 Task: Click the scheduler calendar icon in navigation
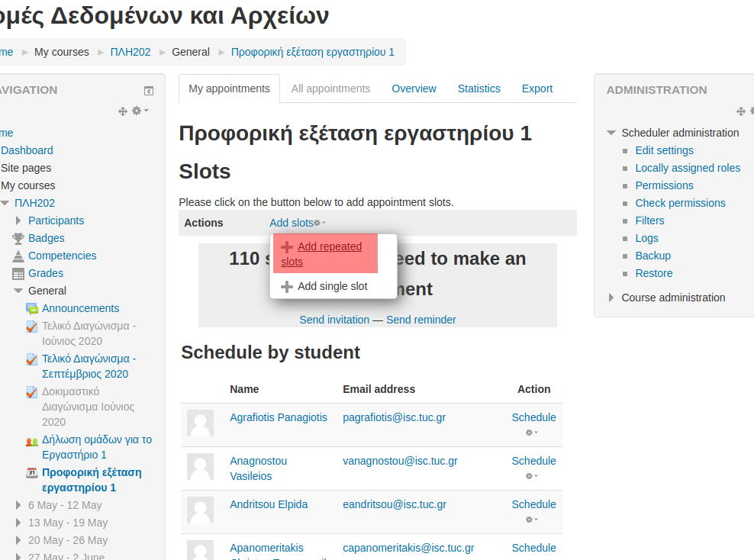coord(32,473)
